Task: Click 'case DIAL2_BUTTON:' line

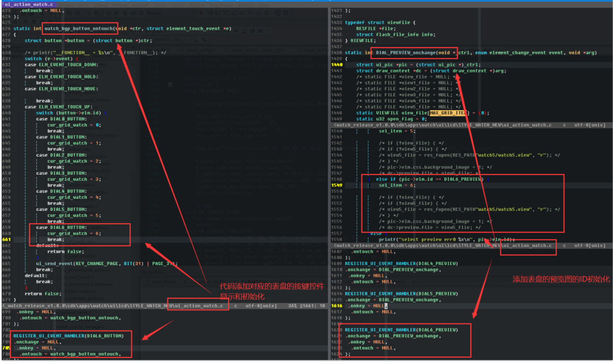Action: 61,155
